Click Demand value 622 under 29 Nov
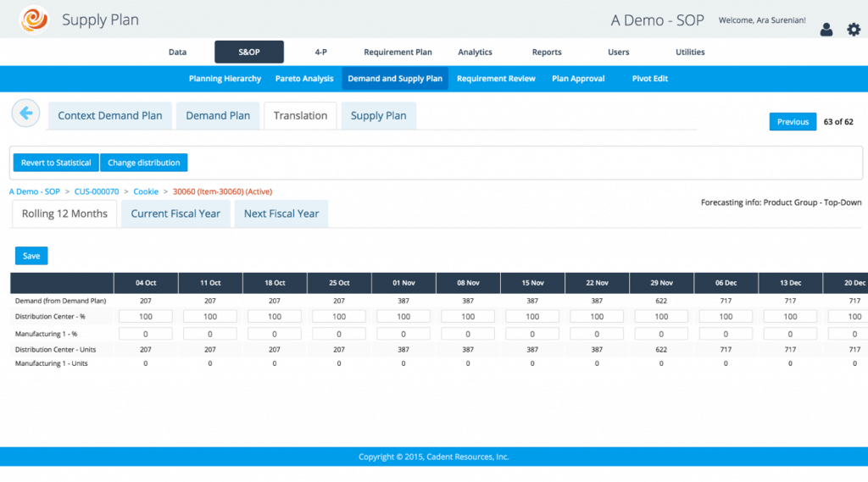This screenshot has height=482, width=868. click(661, 301)
